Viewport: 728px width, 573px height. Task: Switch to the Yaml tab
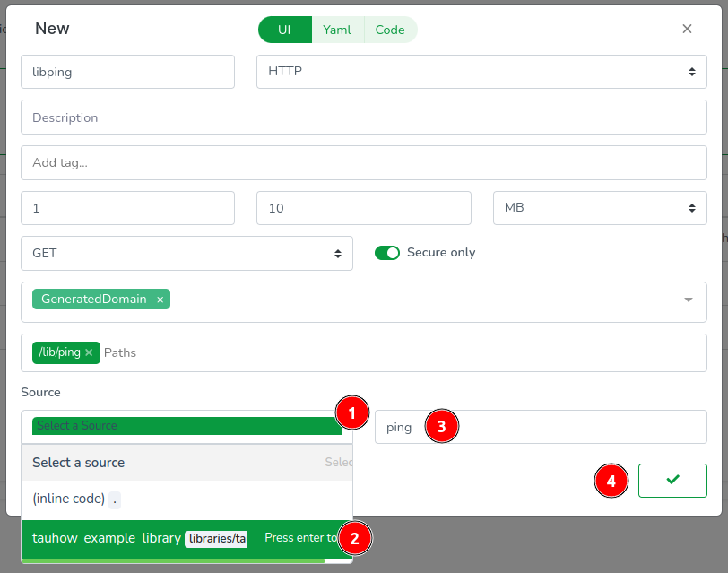coord(337,30)
